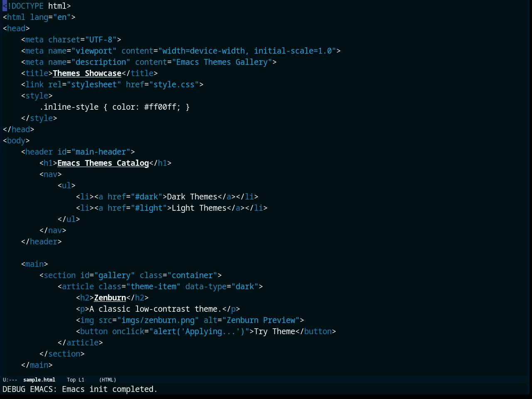Click the '#ff00ff' color value
This screenshot has width=532, height=399.
click(160, 107)
